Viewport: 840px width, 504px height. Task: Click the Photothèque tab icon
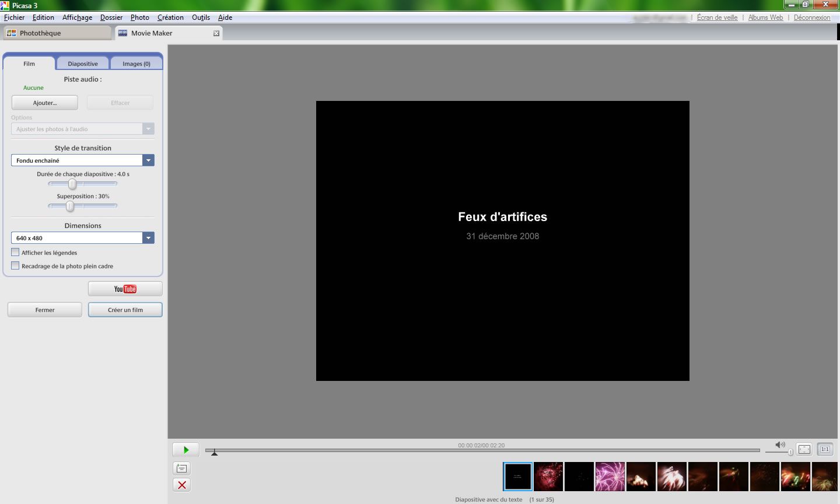(x=11, y=33)
